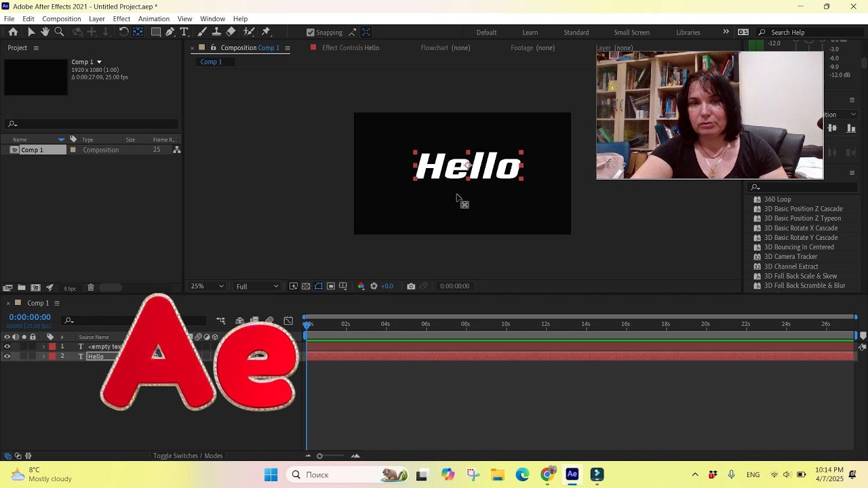Open the Effect menu

(x=121, y=19)
